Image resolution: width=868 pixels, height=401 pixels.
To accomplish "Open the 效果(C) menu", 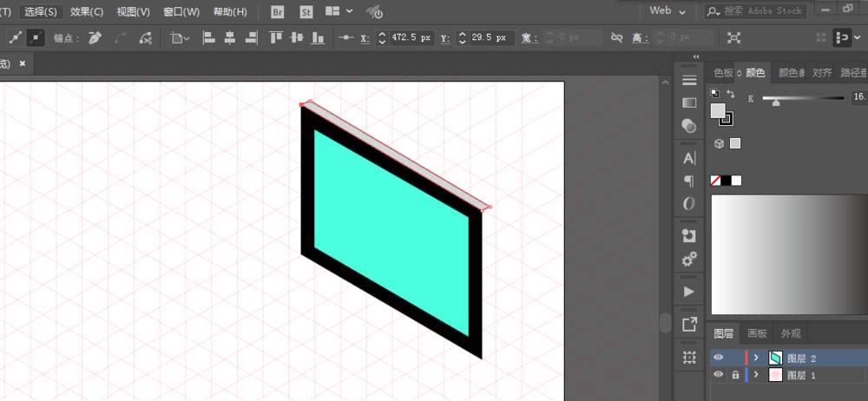I will click(88, 11).
